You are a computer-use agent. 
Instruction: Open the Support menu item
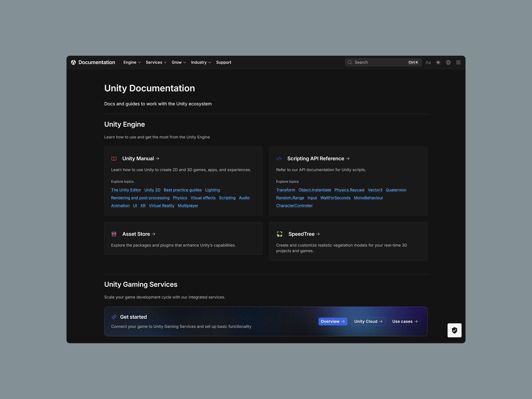[x=224, y=62]
